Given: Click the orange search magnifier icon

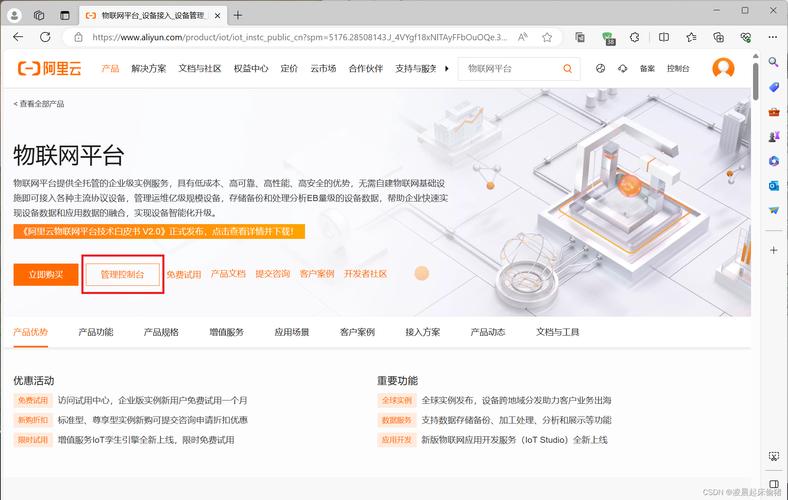Looking at the screenshot, I should tap(567, 68).
